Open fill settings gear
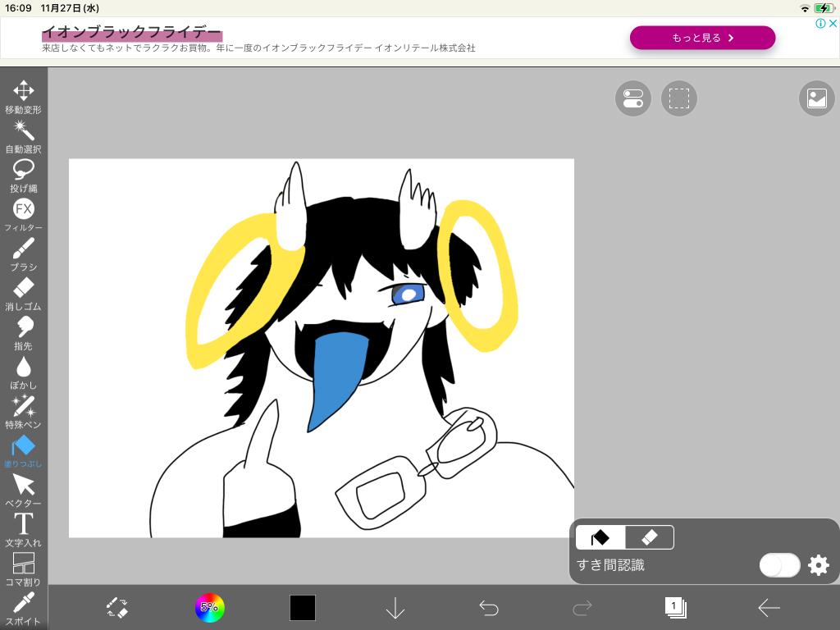The image size is (840, 630). click(818, 565)
